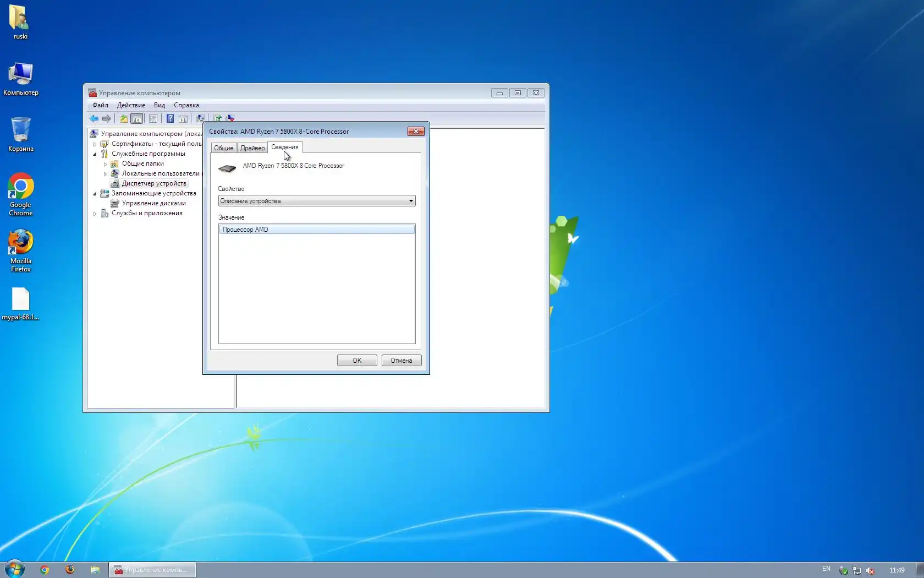Switch to the Драйвер tab
The height and width of the screenshot is (578, 924).
(x=252, y=148)
